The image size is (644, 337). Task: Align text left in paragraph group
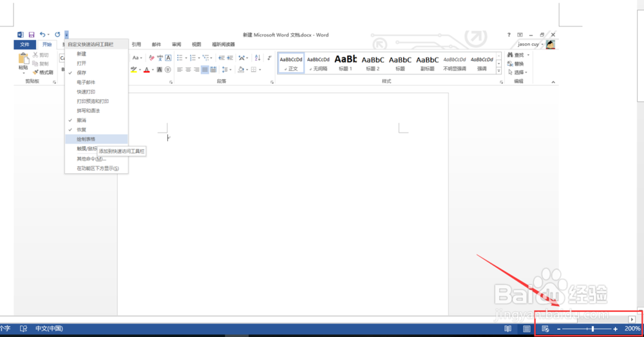180,70
